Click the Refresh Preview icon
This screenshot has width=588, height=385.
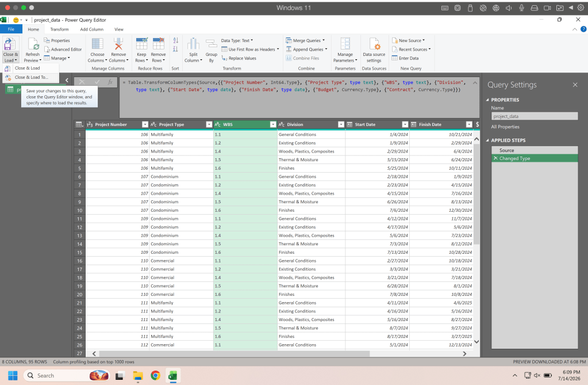click(x=33, y=44)
